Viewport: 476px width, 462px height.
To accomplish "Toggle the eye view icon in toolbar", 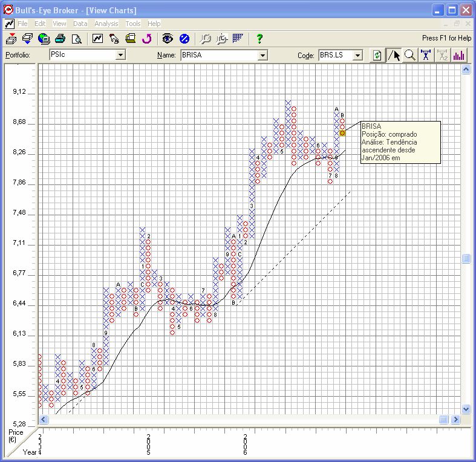I will 168,39.
